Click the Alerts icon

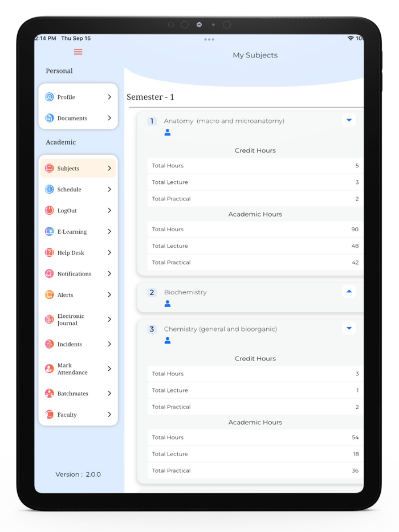tap(49, 294)
